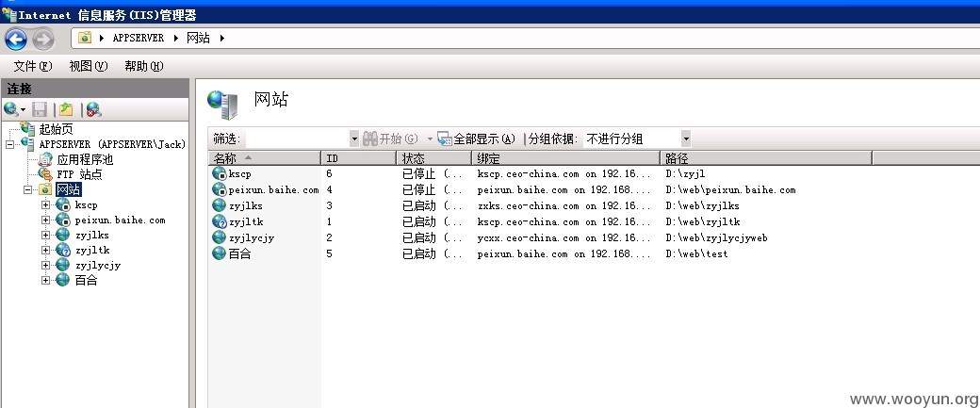Open the 视图(V) menu
Viewport: 980px width, 408px height.
click(x=89, y=66)
